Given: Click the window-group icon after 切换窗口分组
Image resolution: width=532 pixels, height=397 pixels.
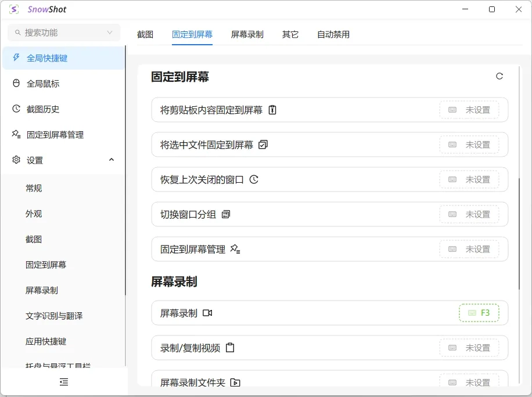Looking at the screenshot, I should 226,214.
